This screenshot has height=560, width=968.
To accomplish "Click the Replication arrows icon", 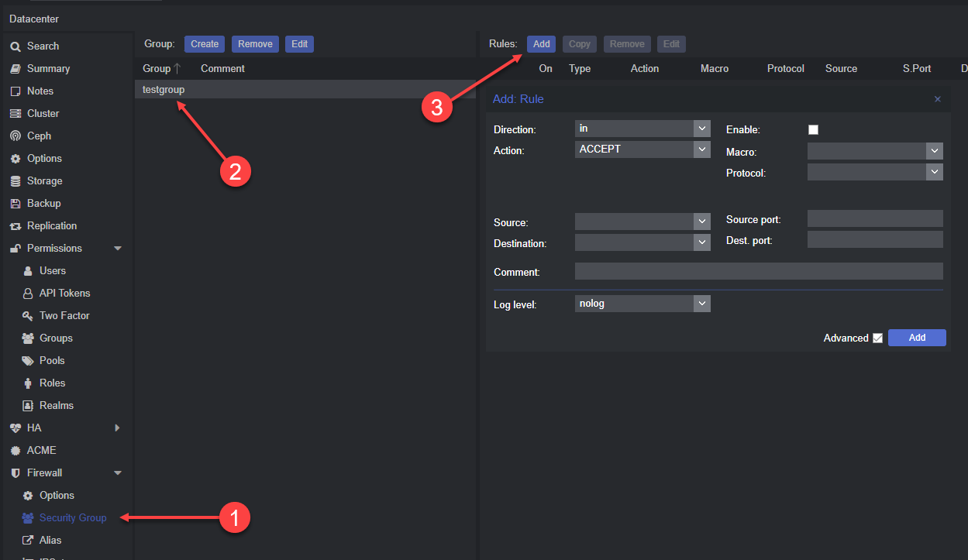I will pyautogui.click(x=15, y=226).
